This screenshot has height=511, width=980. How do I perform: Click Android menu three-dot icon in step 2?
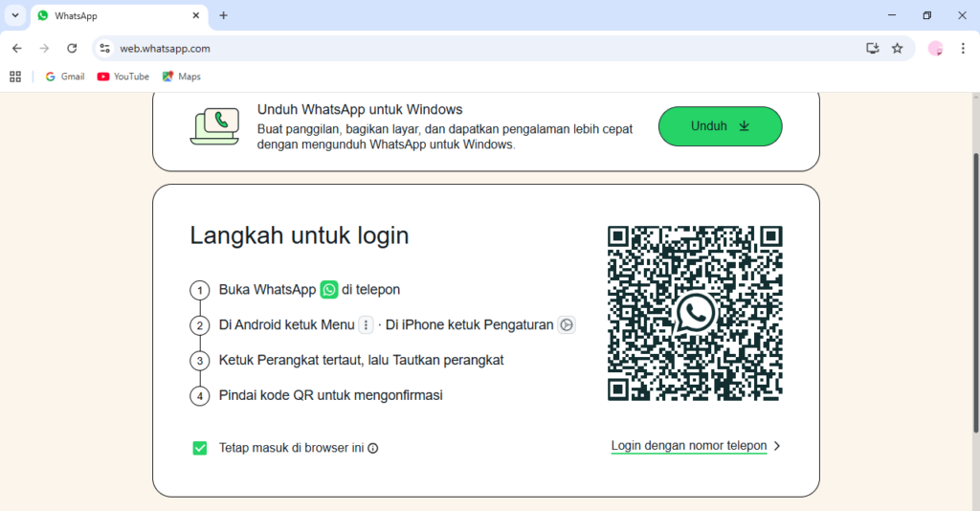[x=366, y=324]
